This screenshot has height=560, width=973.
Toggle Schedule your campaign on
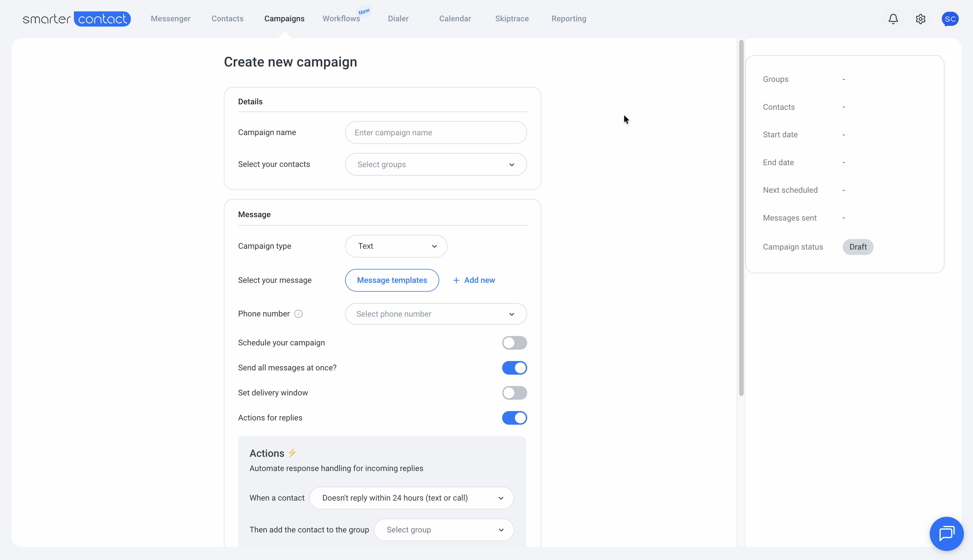[x=514, y=343]
